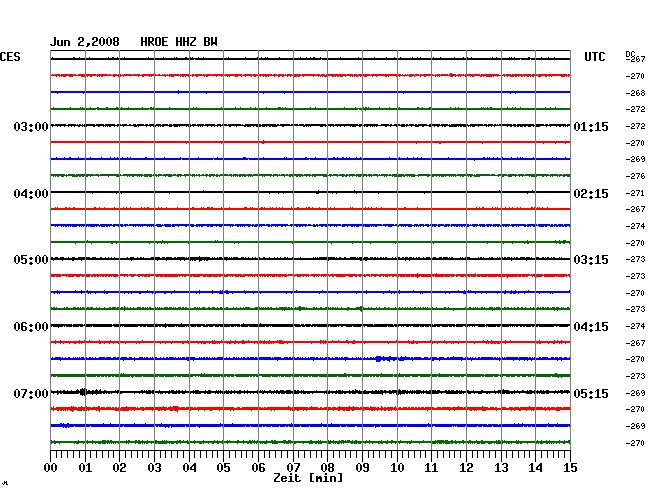Click the '-271' DC value beside 02:15
This screenshot has height=494, width=650.
[635, 193]
